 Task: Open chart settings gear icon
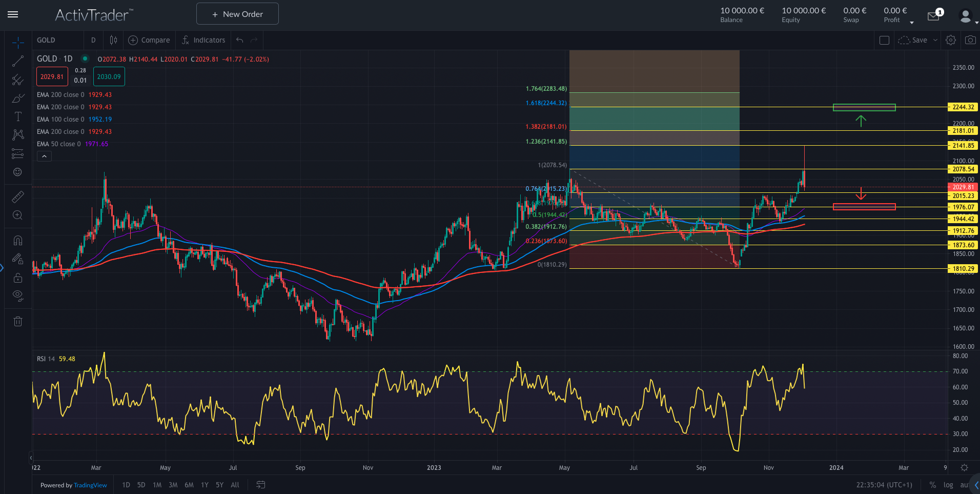coord(951,40)
